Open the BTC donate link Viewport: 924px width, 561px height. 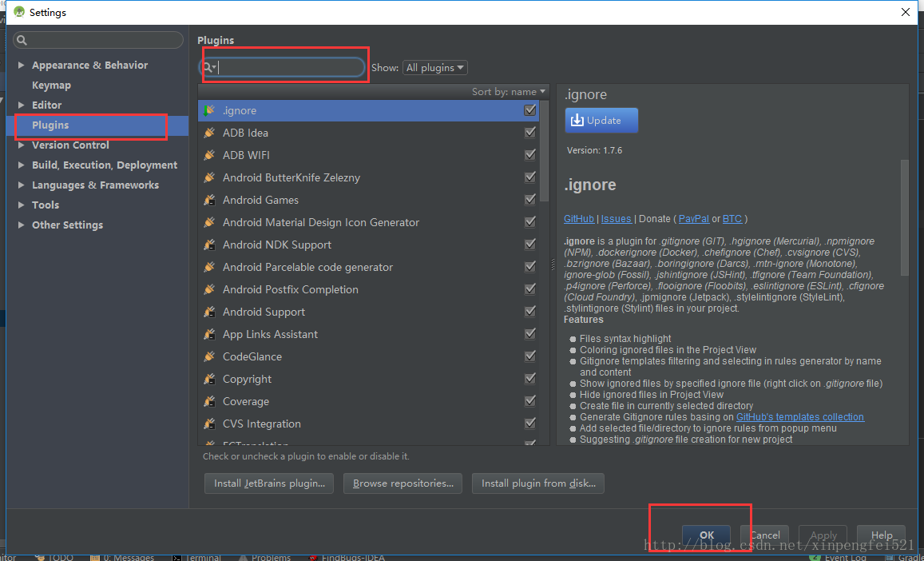pos(732,219)
